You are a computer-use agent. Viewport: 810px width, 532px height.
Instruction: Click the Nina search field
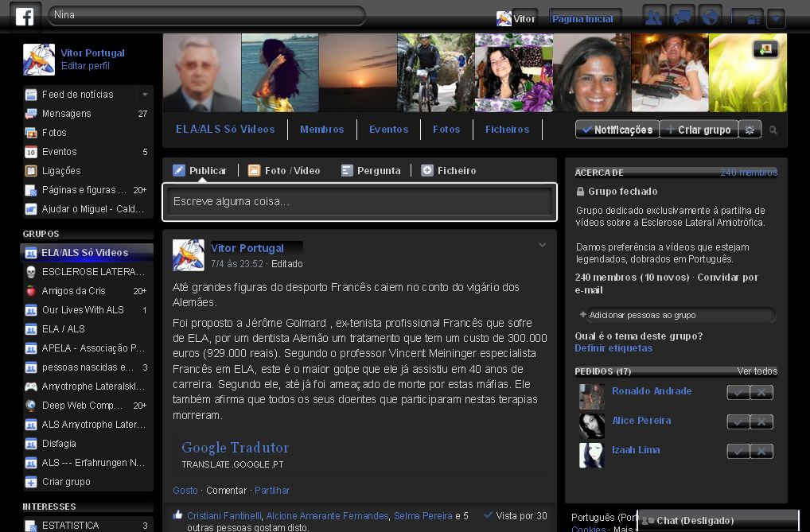click(207, 15)
